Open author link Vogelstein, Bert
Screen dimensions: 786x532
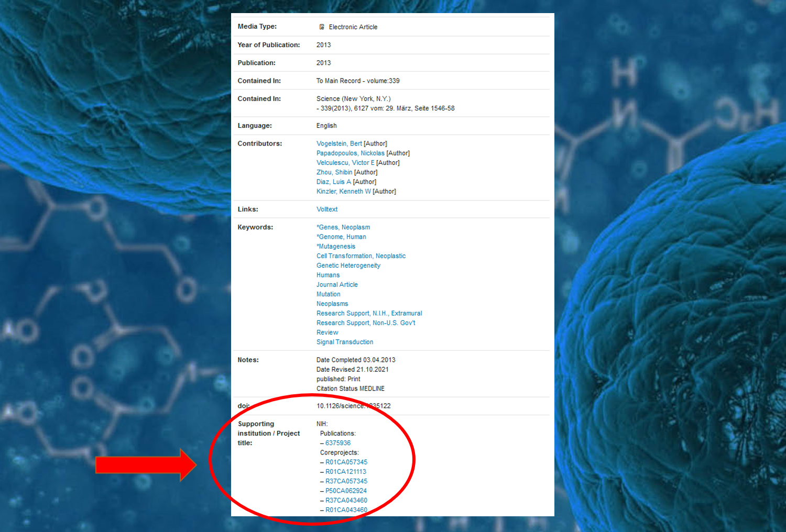(339, 143)
